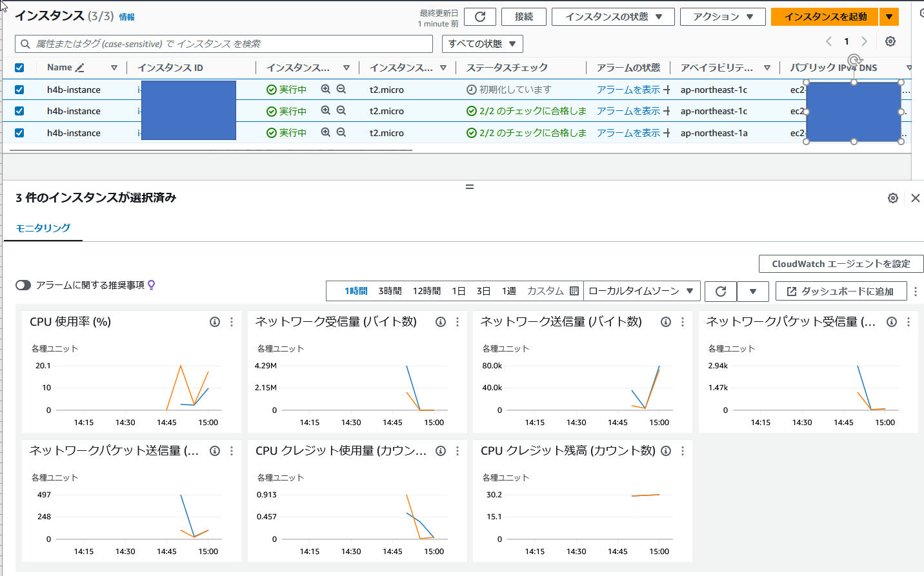Open 情報 link next to インスタンス

[127, 17]
